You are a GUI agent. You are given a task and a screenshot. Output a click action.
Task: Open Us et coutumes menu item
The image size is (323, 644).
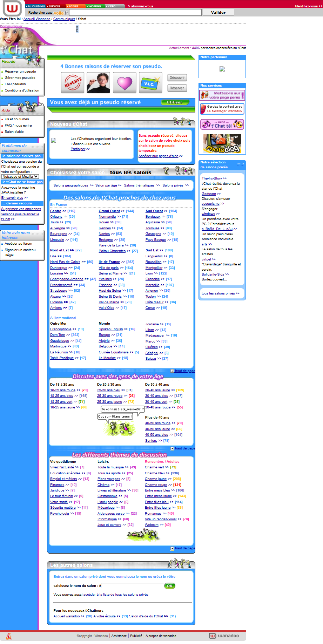pyautogui.click(x=17, y=119)
